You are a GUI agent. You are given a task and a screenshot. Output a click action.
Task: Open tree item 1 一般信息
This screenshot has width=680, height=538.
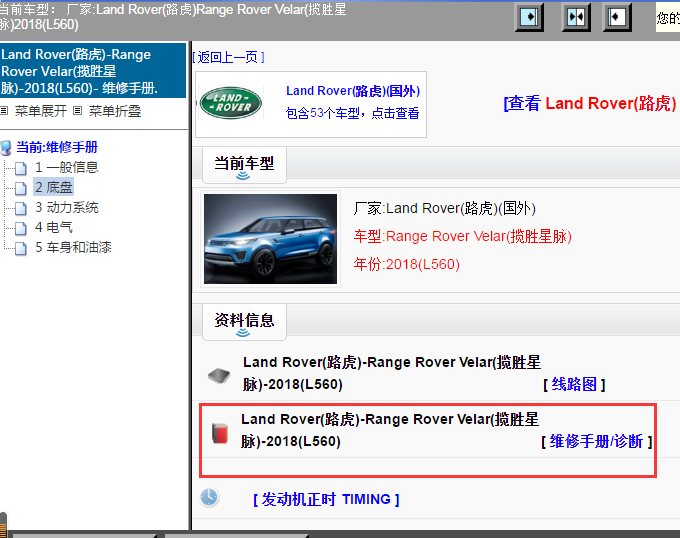click(67, 167)
